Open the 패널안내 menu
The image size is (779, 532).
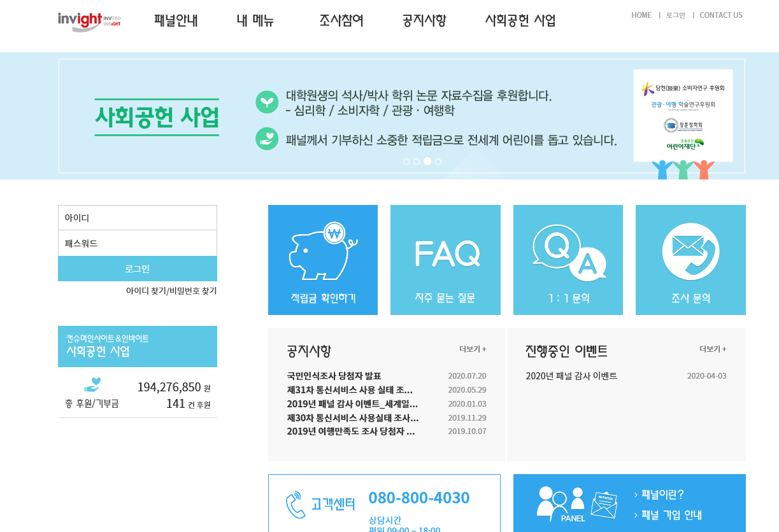tap(176, 20)
